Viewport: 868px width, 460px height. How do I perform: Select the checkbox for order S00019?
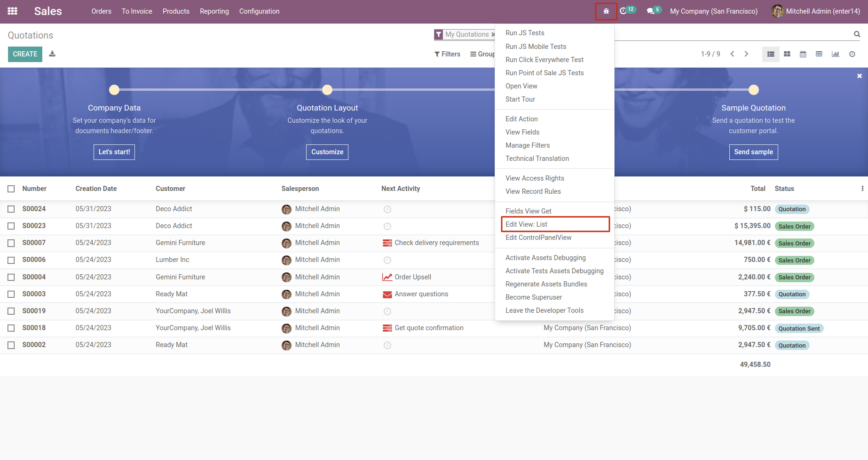click(11, 311)
